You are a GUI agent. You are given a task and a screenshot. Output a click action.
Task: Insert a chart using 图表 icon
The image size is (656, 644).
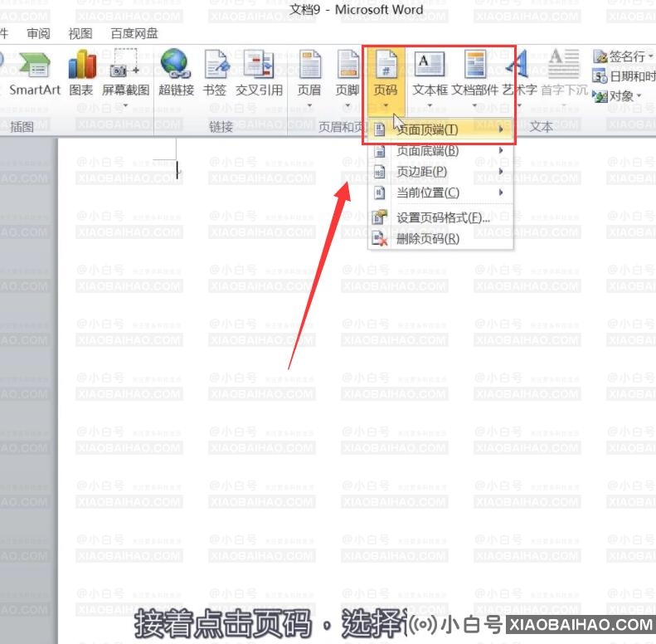[x=81, y=73]
